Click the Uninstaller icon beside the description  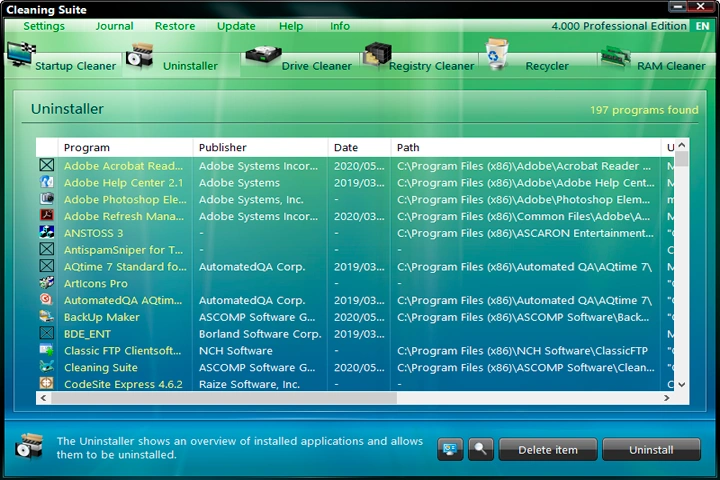point(29,446)
